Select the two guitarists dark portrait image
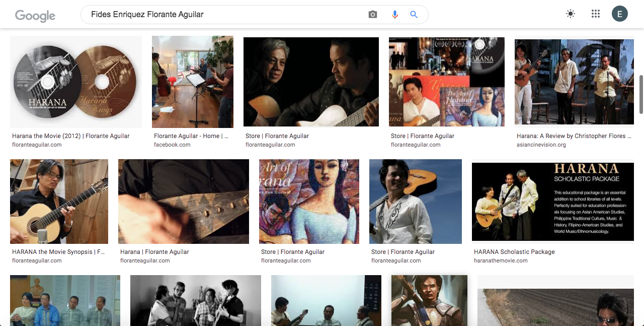644x326 pixels. pyautogui.click(x=311, y=82)
